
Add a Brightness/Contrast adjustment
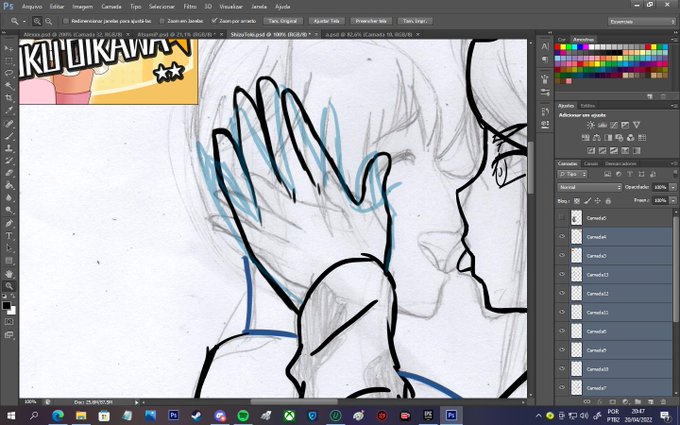(x=591, y=125)
